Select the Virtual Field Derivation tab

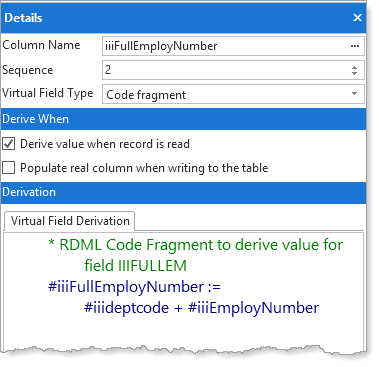[70, 221]
